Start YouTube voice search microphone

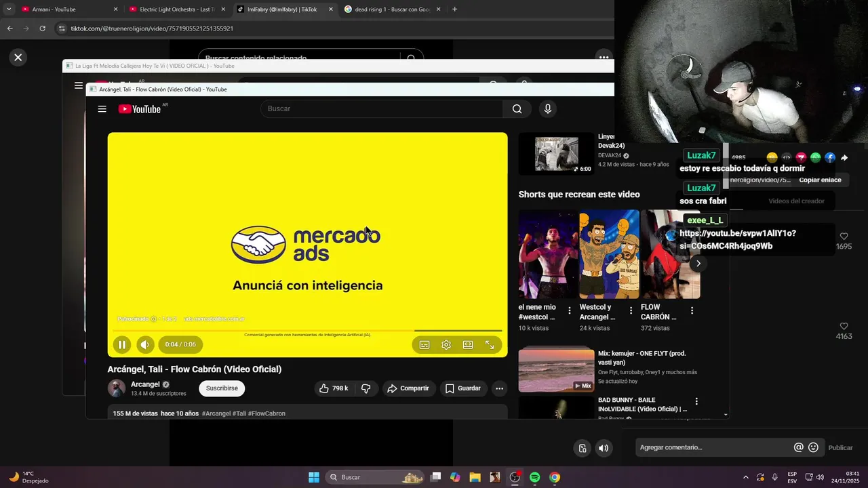[548, 109]
